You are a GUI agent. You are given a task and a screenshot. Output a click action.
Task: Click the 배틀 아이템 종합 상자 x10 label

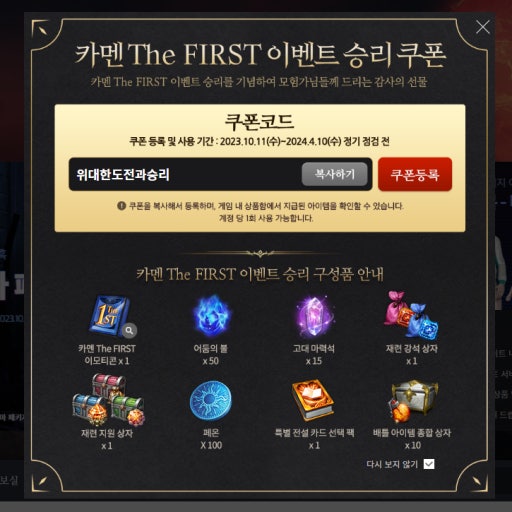click(412, 439)
